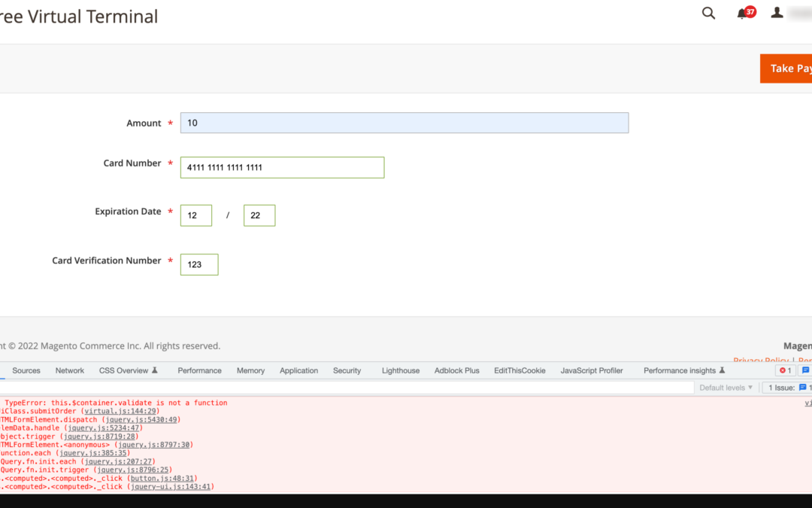Open the CSS Overview tab

128,370
